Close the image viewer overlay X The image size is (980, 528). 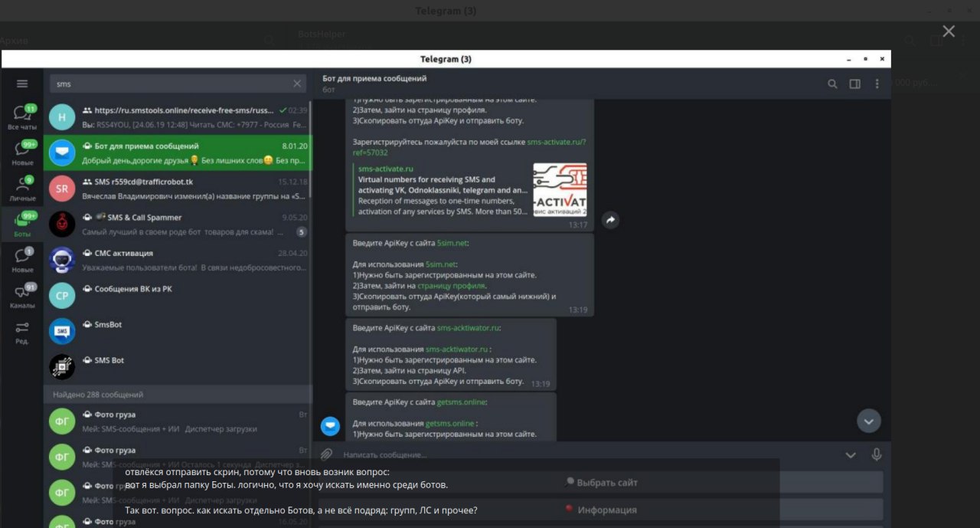pyautogui.click(x=949, y=31)
